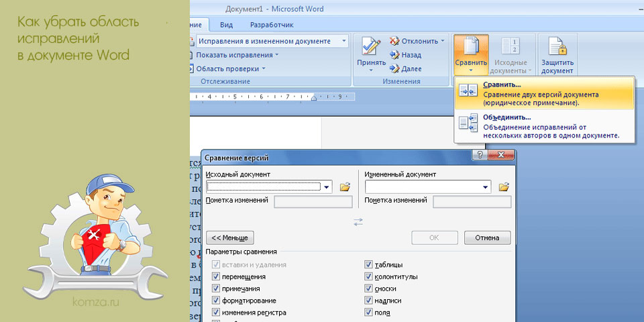Toggle таблицы checkbox

pos(368,264)
